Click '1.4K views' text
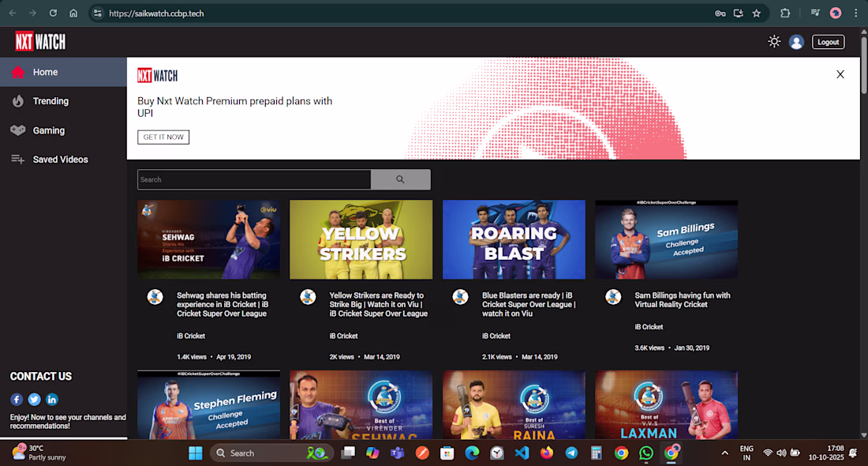This screenshot has height=466, width=868. pyautogui.click(x=192, y=357)
